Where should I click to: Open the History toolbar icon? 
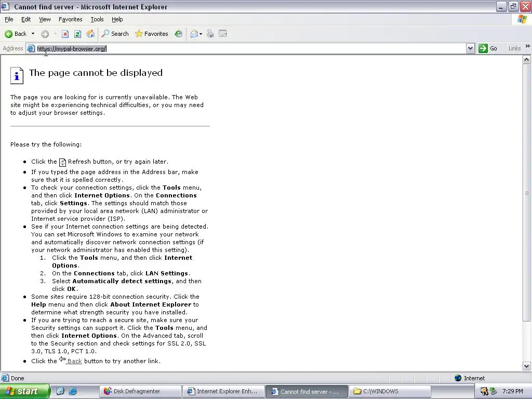pos(179,34)
